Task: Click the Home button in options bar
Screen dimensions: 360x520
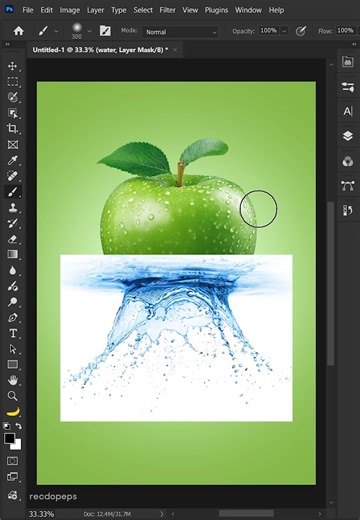Action: pyautogui.click(x=19, y=31)
